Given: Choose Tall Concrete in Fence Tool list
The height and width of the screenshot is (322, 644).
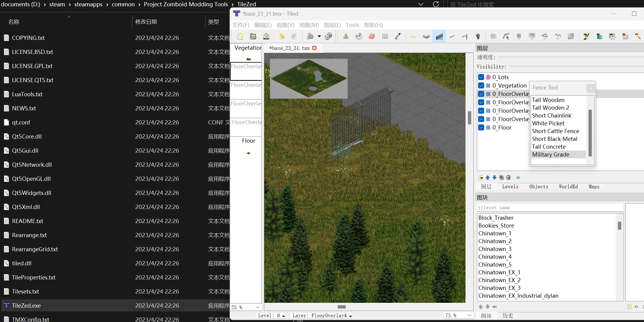Looking at the screenshot, I should coord(549,147).
